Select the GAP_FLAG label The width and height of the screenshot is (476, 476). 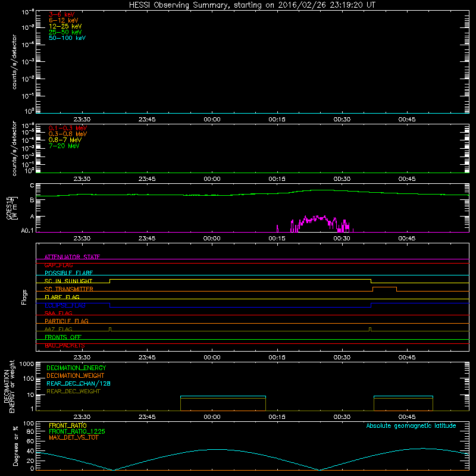pyautogui.click(x=58, y=265)
